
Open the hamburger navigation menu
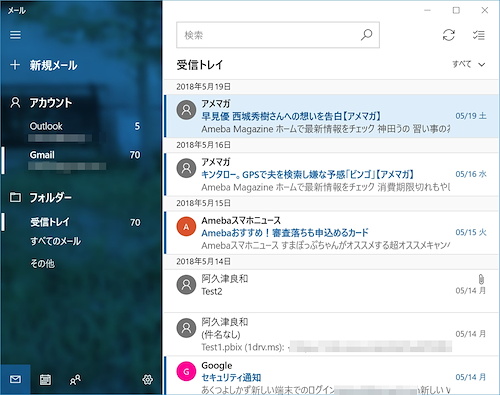pos(15,35)
